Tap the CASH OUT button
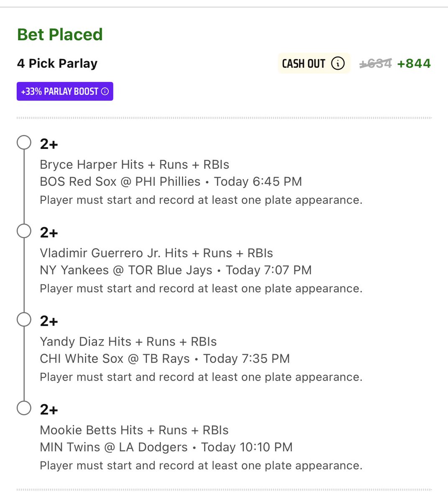Screen dimensions: 448x502 point(314,63)
